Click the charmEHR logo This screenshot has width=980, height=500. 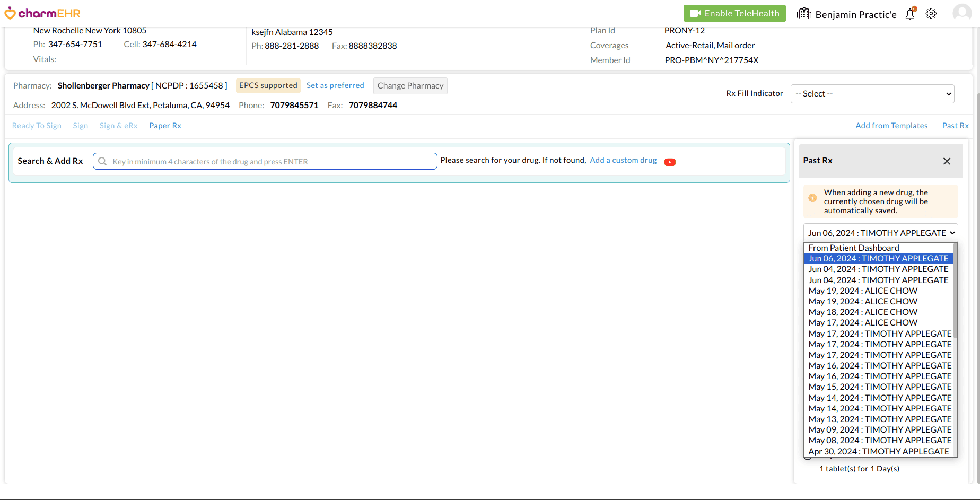[42, 13]
